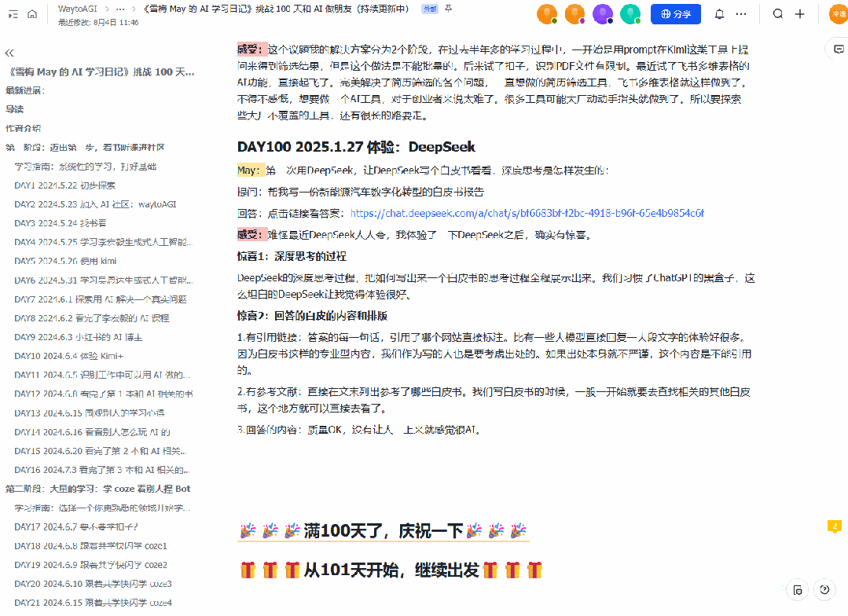848x616 pixels.
Task: Open DAY1 初步探索 outline entry
Action: [64, 185]
